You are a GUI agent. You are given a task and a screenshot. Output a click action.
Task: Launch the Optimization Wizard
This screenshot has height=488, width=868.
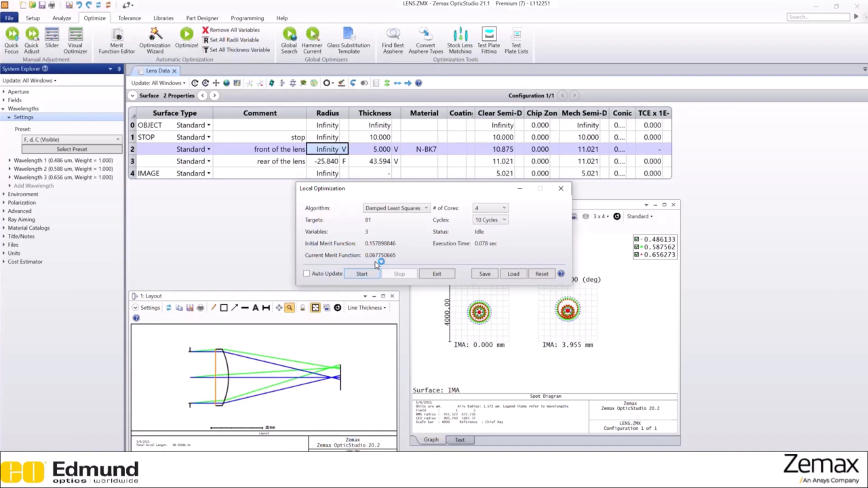click(155, 41)
